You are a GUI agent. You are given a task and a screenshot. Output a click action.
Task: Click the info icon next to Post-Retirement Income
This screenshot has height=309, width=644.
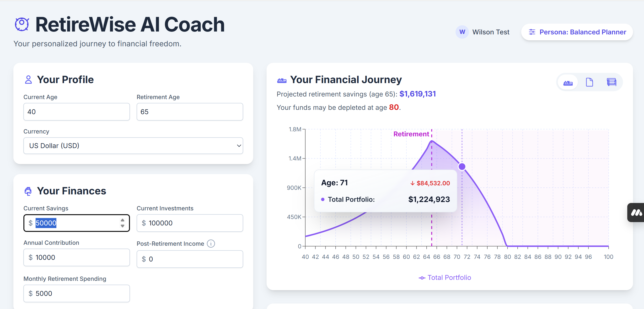click(x=211, y=244)
